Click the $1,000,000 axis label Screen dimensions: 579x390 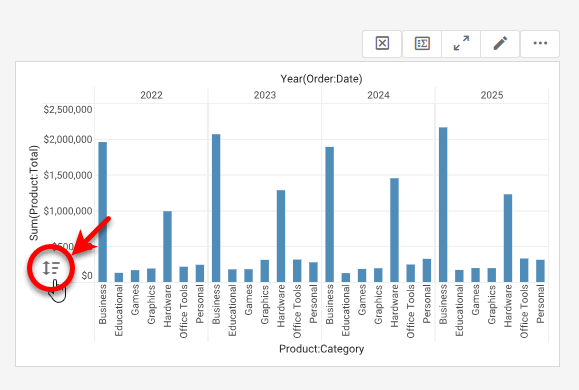pyautogui.click(x=68, y=211)
